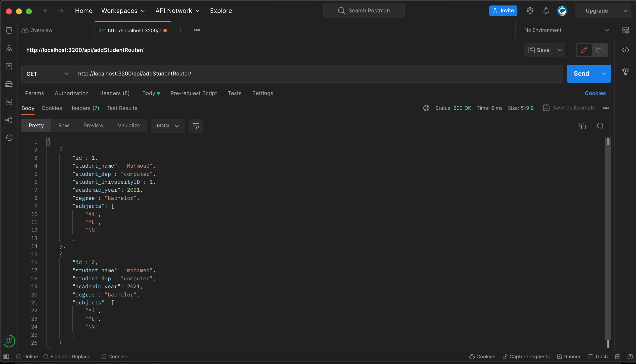
Task: Open Pre-request Script tab
Action: (194, 93)
